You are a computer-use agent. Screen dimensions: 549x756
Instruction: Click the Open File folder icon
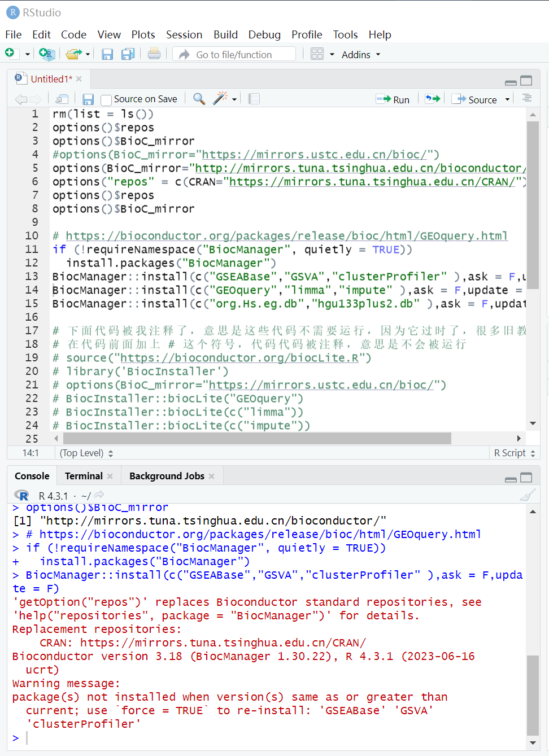(73, 54)
